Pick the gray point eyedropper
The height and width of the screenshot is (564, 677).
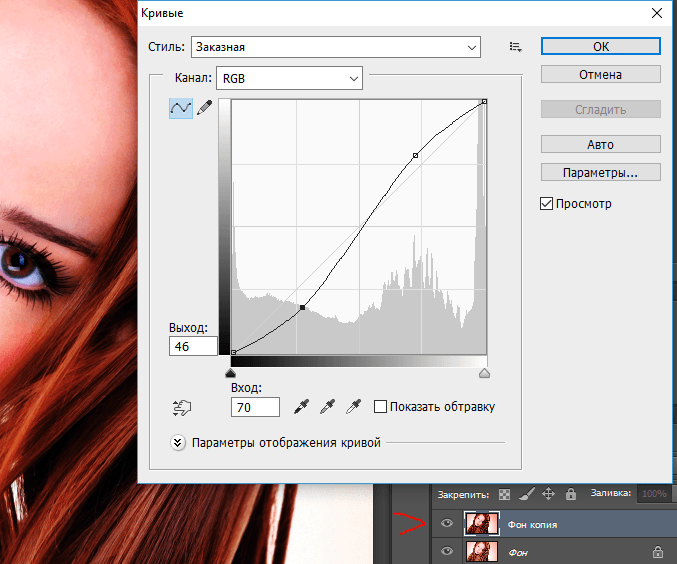point(327,407)
